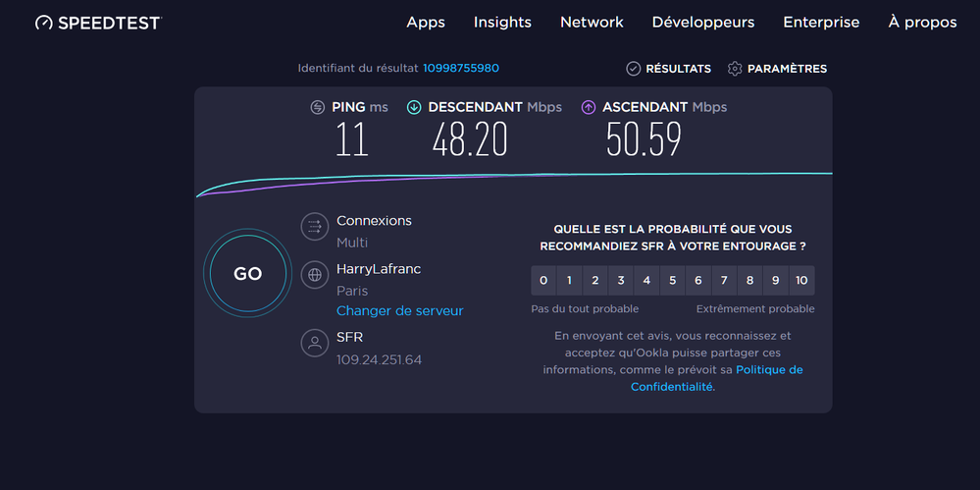Click the Paris server location

point(352,291)
